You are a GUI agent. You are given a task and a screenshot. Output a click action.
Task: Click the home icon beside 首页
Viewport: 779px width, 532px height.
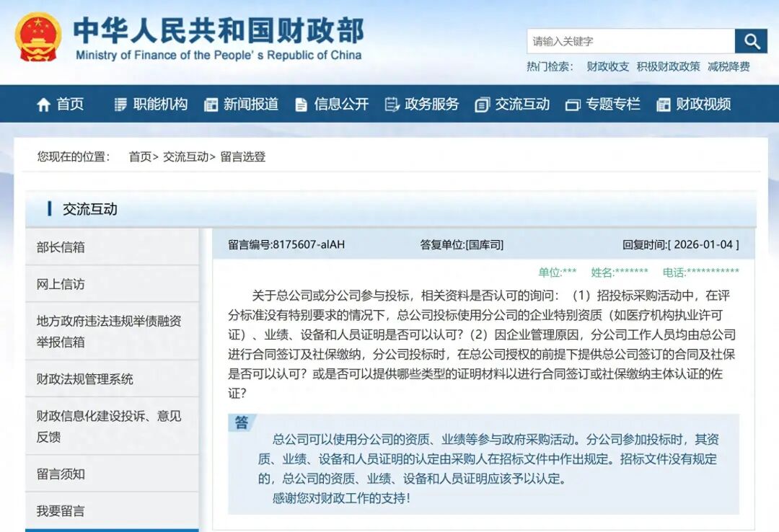[x=43, y=105]
